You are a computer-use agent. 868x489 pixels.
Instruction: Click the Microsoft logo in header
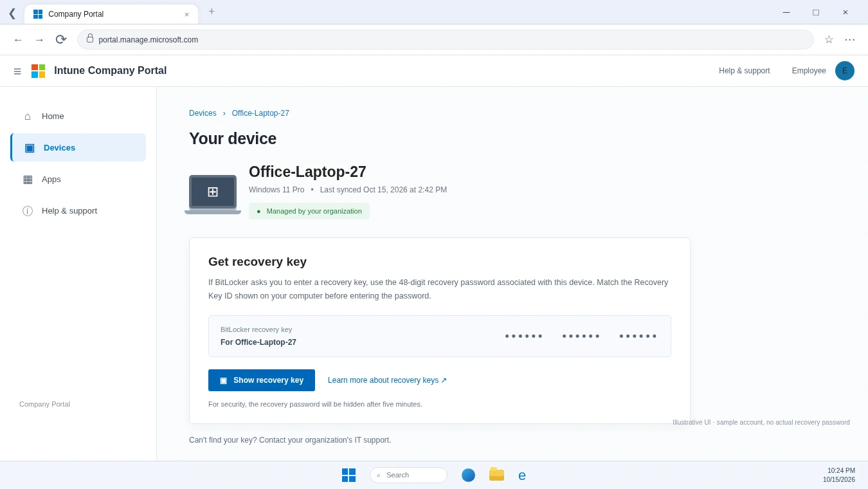[x=39, y=71]
